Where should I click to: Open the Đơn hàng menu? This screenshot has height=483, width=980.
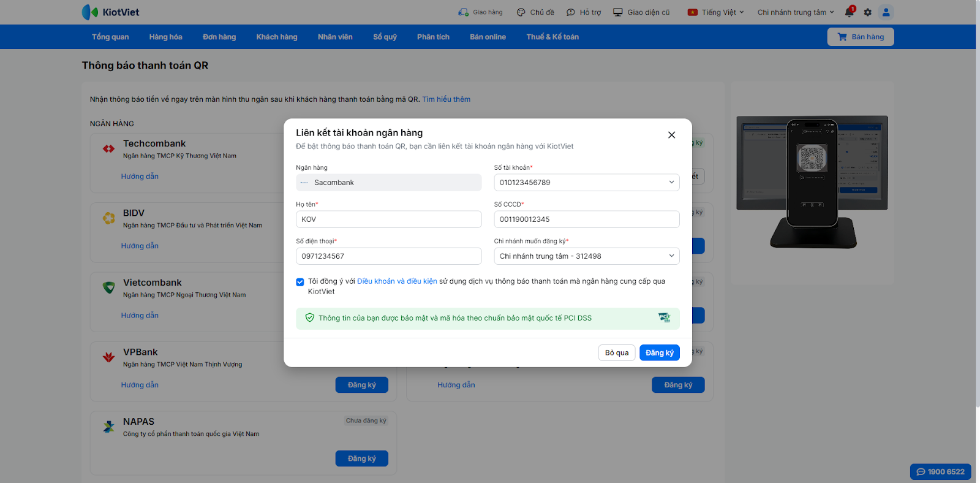(x=219, y=37)
